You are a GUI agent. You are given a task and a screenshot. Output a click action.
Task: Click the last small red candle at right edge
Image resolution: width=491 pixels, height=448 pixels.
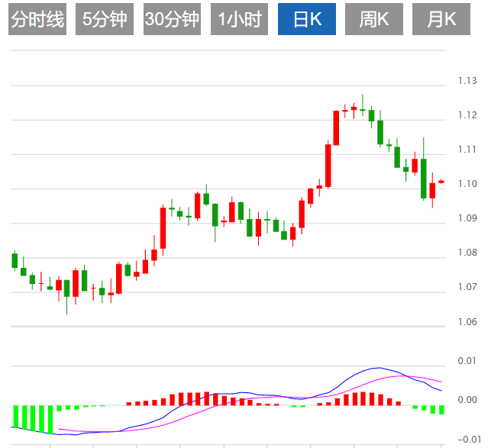441,182
